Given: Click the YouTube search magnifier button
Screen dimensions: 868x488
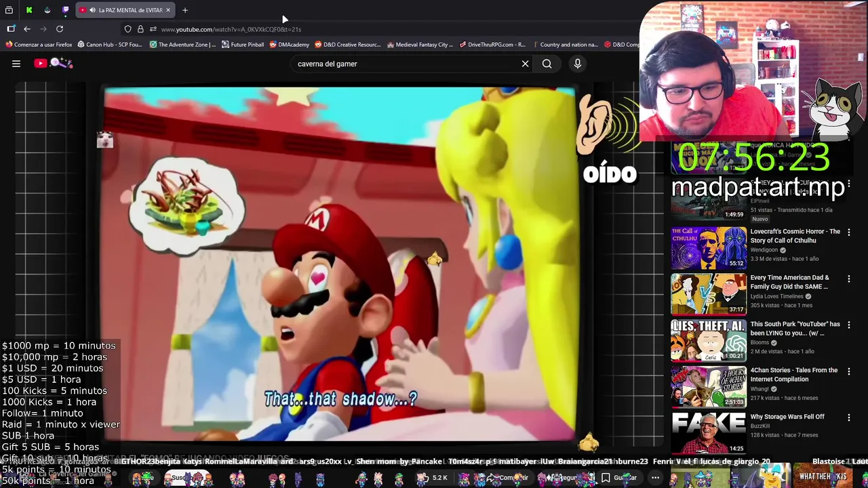Looking at the screenshot, I should pyautogui.click(x=547, y=64).
